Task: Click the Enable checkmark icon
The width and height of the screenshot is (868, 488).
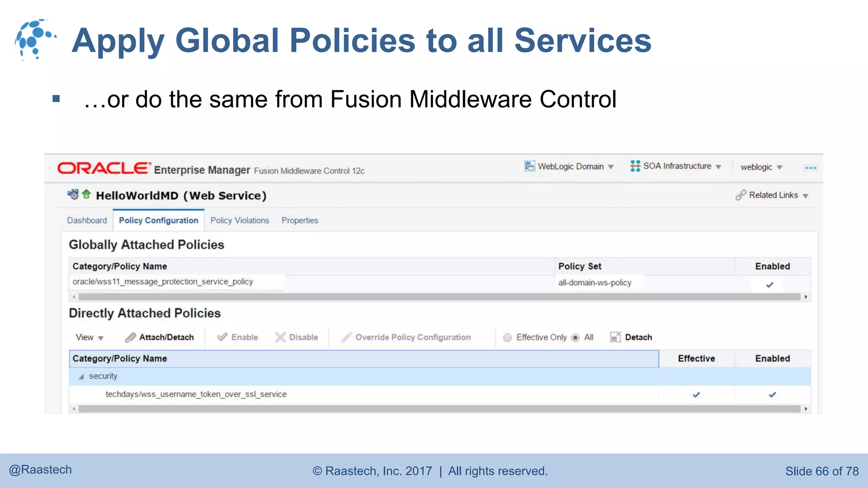Action: (x=222, y=337)
